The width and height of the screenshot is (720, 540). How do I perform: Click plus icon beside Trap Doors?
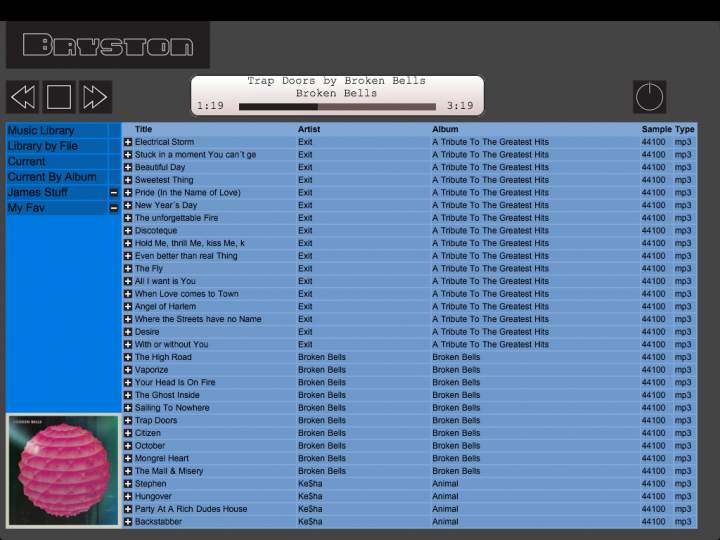(128, 420)
